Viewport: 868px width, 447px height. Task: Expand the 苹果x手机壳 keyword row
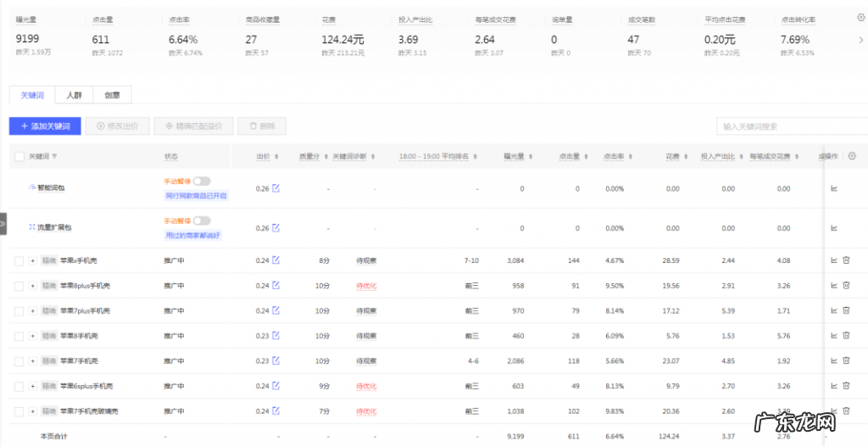coord(33,260)
